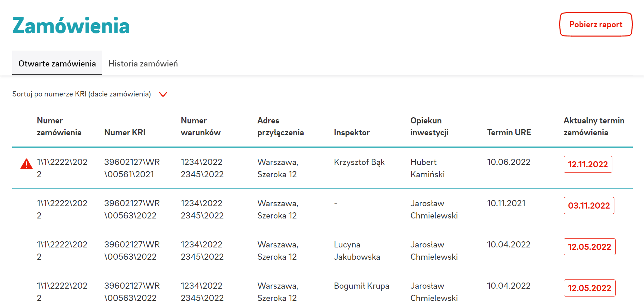644x304 pixels.
Task: Select the Bogumił Krupa inspector cell
Action: click(361, 286)
